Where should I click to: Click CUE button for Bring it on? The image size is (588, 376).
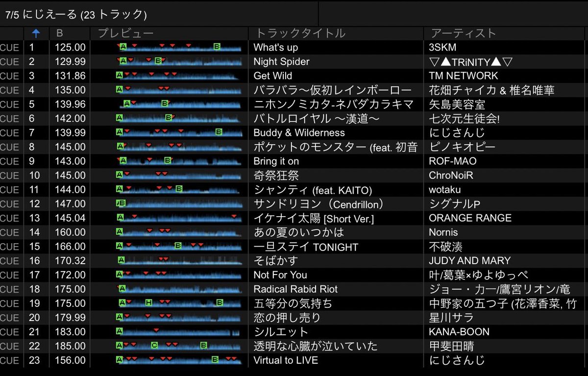10,161
